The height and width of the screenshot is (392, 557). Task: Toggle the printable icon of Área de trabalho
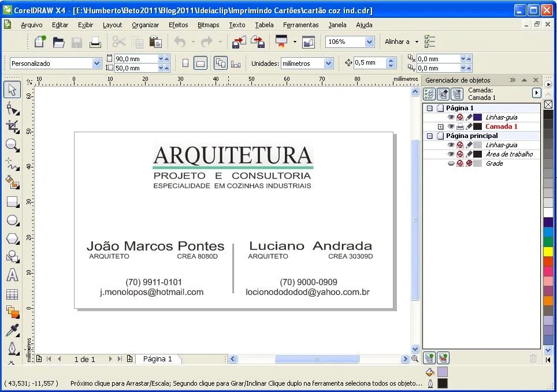tap(460, 154)
